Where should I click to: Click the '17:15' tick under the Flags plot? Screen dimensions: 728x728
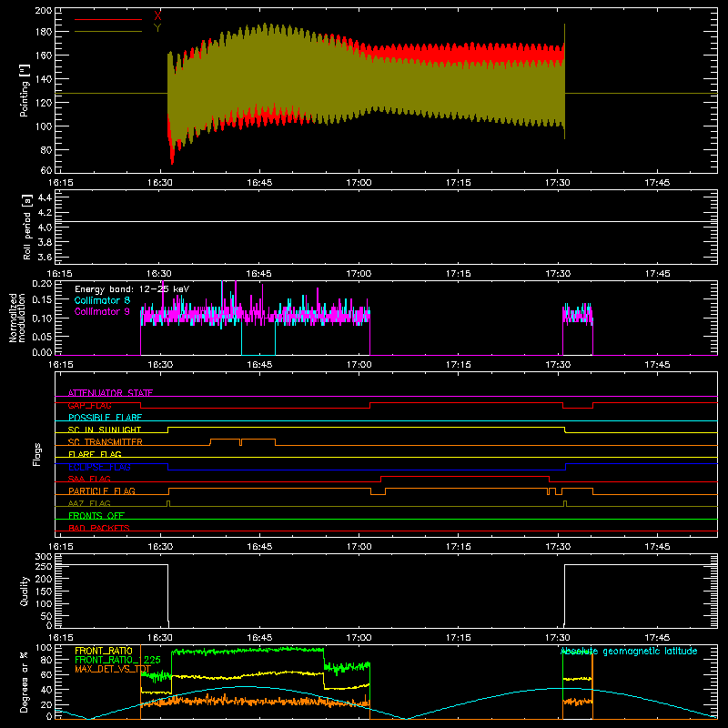click(x=459, y=547)
